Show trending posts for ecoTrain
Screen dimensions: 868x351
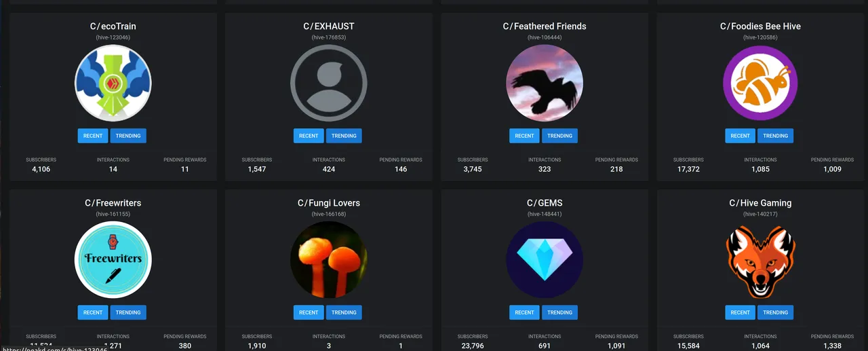tap(128, 136)
